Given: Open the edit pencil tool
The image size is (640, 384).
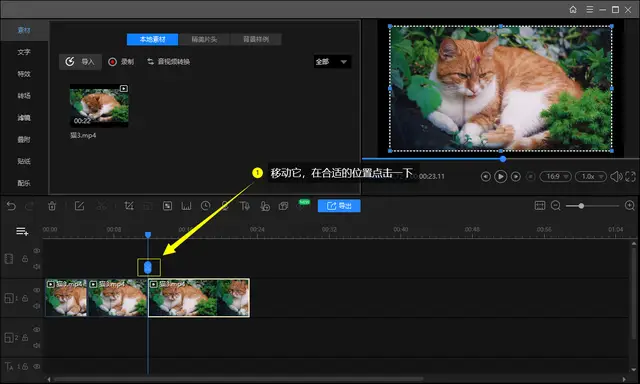Looking at the screenshot, I should (79, 206).
